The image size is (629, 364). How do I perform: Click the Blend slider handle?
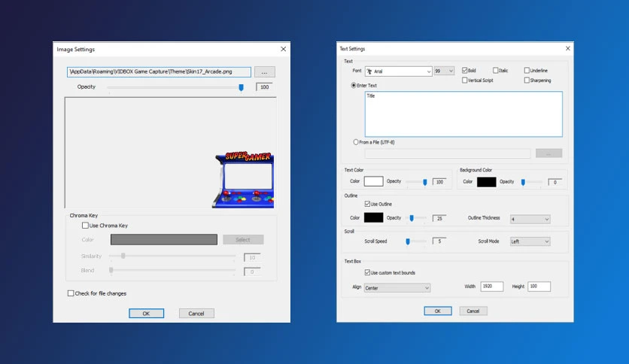111,270
